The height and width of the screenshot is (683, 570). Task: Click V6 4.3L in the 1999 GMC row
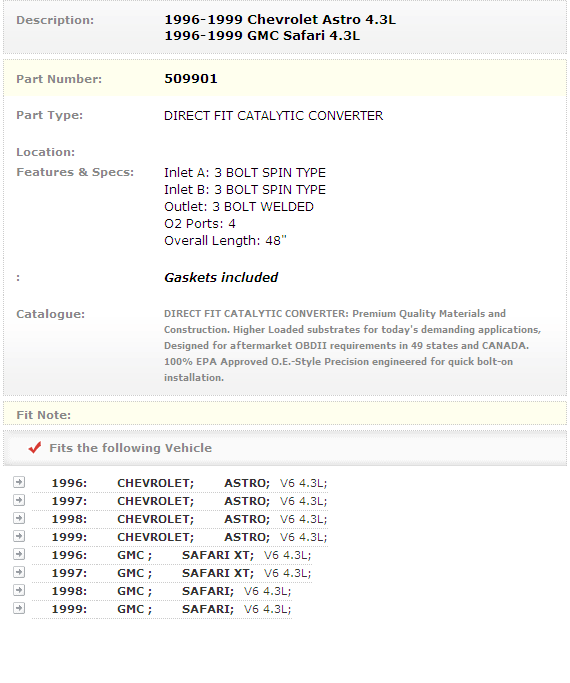click(267, 609)
